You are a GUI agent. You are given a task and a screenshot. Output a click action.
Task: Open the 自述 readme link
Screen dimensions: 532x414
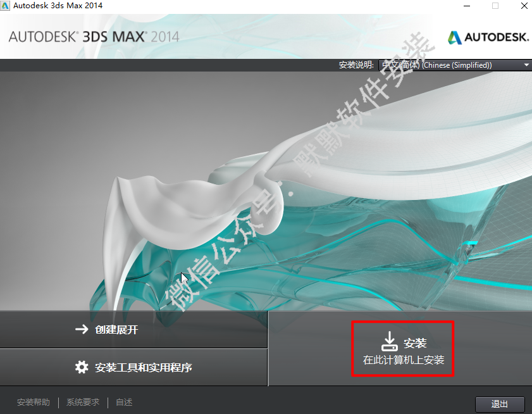coord(124,403)
